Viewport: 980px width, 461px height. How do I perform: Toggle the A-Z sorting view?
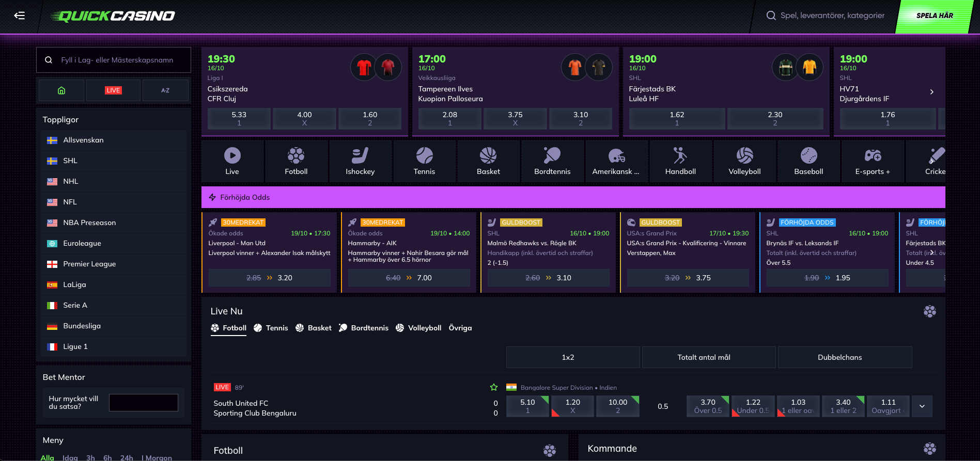pos(165,90)
